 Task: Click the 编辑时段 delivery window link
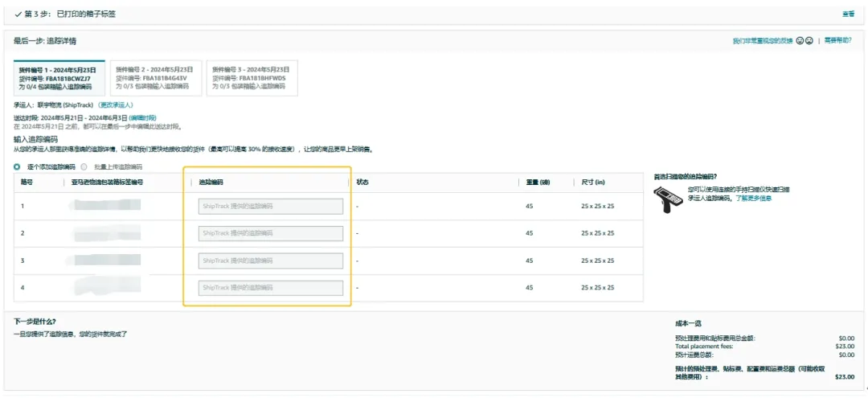pyautogui.click(x=143, y=117)
